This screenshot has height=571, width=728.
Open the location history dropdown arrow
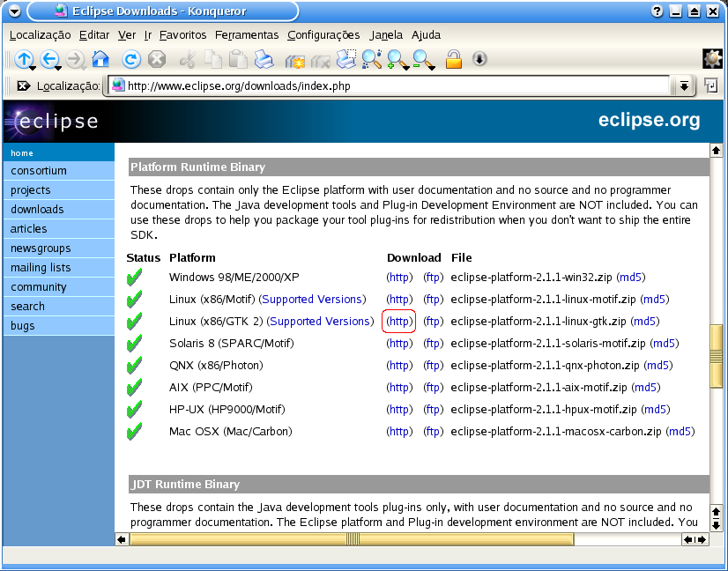684,85
